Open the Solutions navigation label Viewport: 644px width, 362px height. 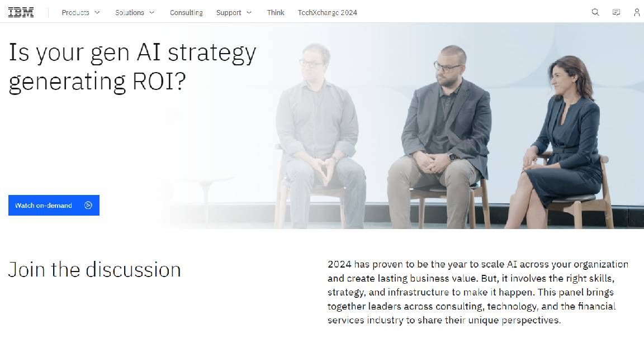coord(130,12)
